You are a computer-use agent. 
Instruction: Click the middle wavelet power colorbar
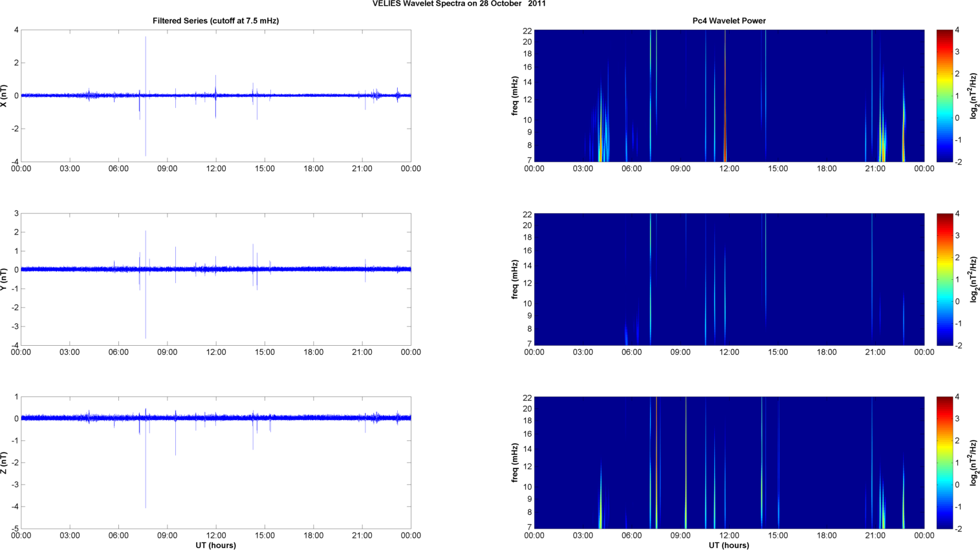point(944,279)
